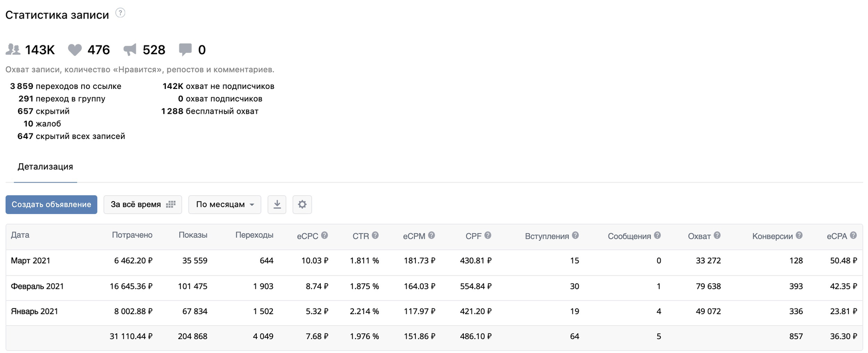
Task: Click the Дата column header
Action: (x=20, y=235)
